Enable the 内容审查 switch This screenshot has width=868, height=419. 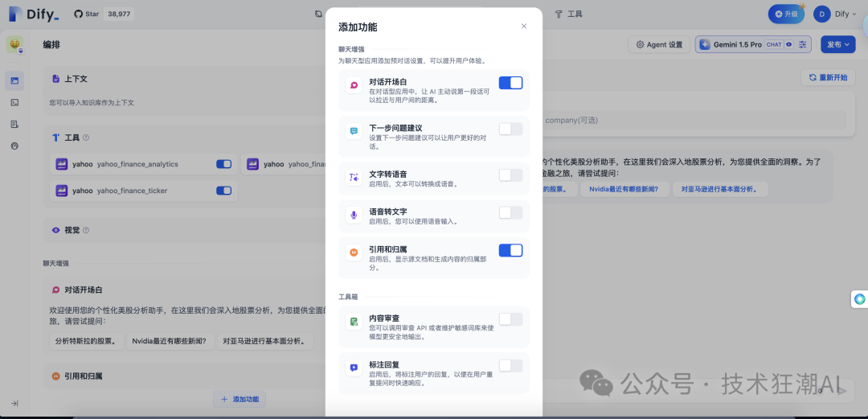point(510,319)
